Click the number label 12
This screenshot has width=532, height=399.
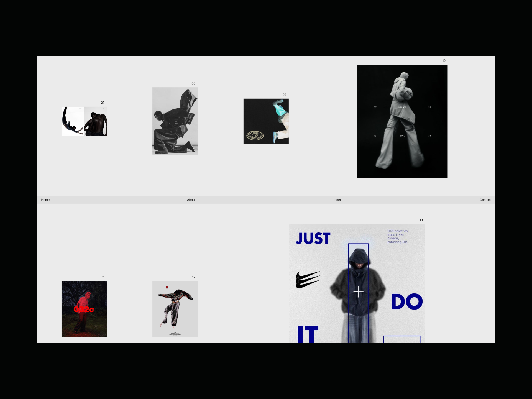(194, 277)
